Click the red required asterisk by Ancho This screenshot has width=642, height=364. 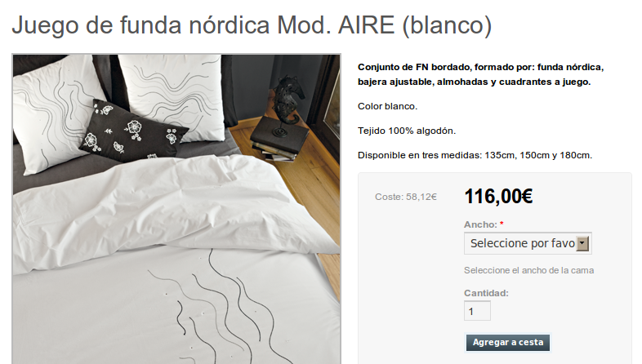pyautogui.click(x=502, y=224)
